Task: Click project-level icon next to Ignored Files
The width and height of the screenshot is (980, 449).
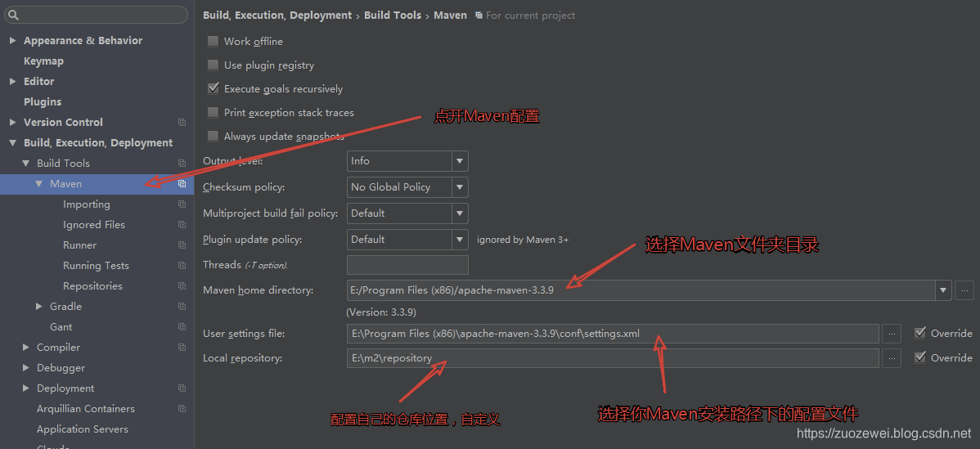Action: tap(182, 225)
